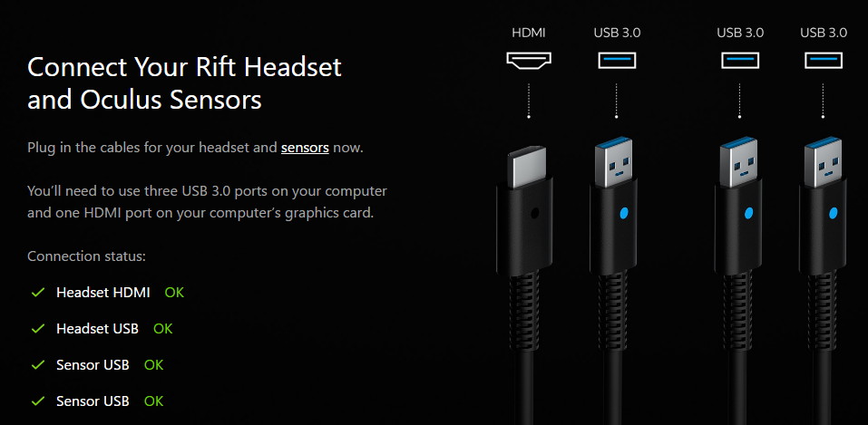Click the HDMI text label above the port icon
The image size is (868, 425).
(x=529, y=33)
